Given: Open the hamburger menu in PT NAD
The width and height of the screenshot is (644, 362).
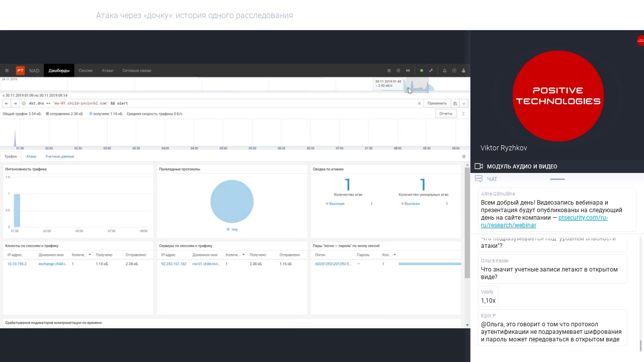Looking at the screenshot, I should [7, 70].
